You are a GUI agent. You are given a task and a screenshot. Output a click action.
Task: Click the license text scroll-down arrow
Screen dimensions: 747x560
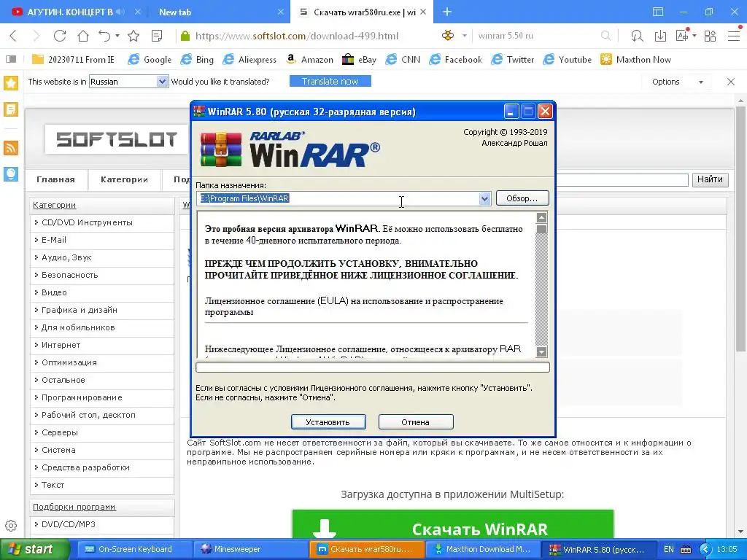541,352
